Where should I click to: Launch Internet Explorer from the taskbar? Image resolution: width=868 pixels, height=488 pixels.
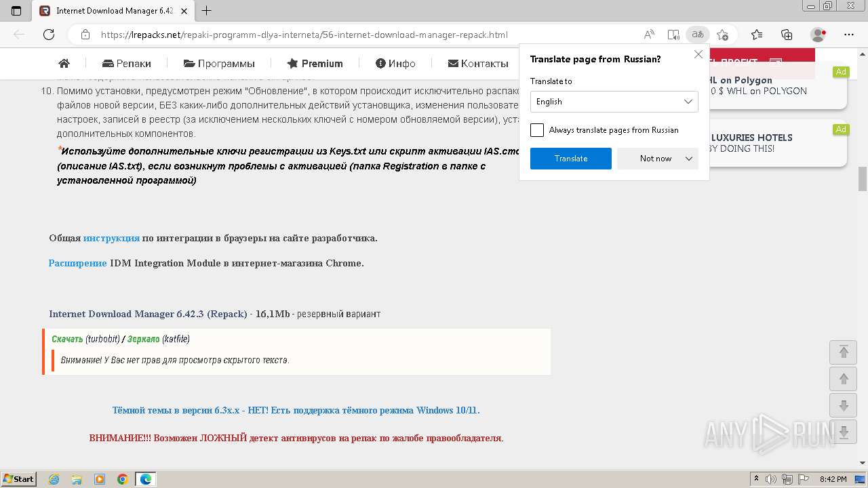pos(54,479)
